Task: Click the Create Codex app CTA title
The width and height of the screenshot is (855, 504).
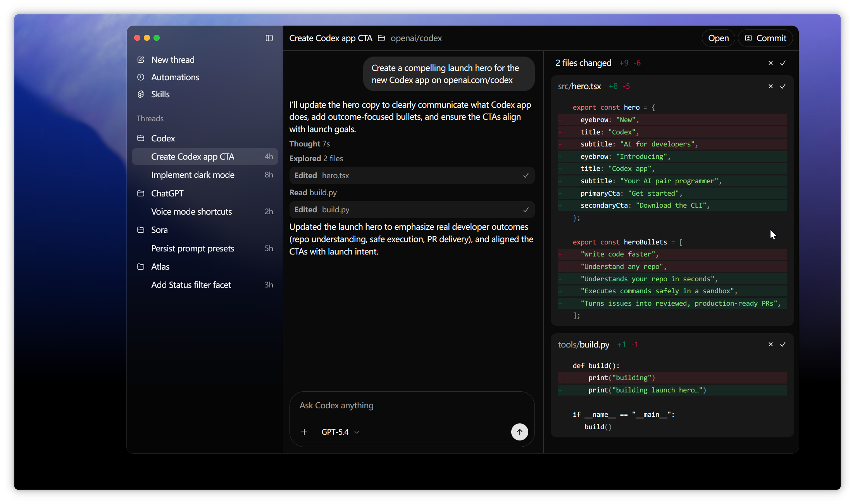Action: click(x=331, y=38)
